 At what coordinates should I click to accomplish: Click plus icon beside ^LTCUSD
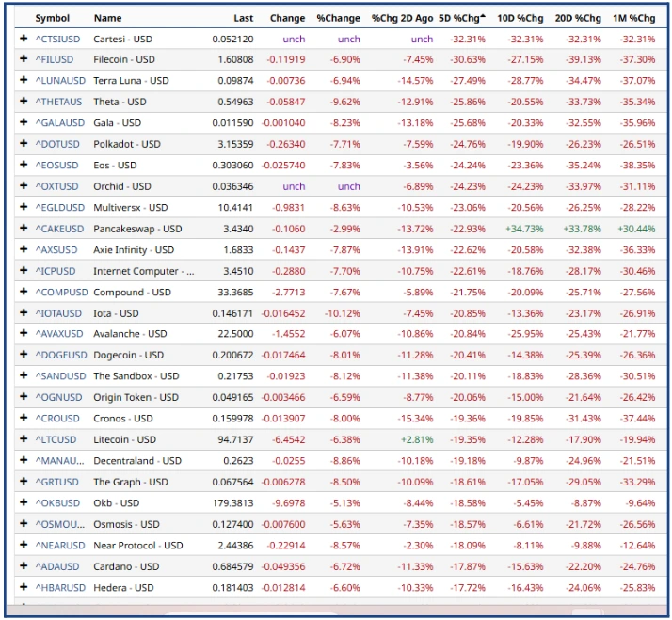[24, 439]
